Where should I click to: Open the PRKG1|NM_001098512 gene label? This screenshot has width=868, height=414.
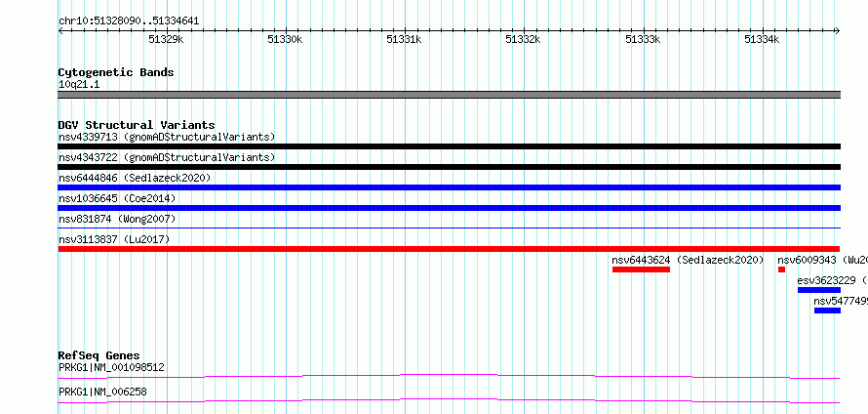click(x=111, y=367)
